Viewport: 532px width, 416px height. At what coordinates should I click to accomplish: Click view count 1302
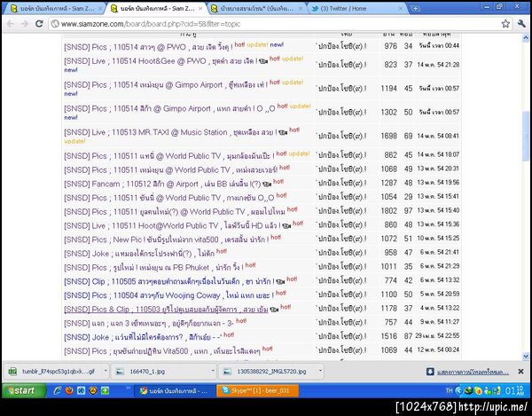(389, 112)
